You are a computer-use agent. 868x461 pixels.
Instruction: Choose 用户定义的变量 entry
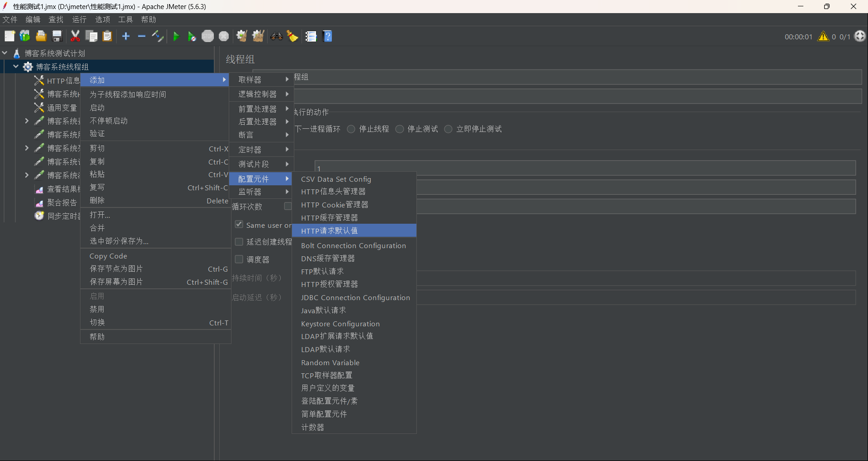[x=354, y=388]
